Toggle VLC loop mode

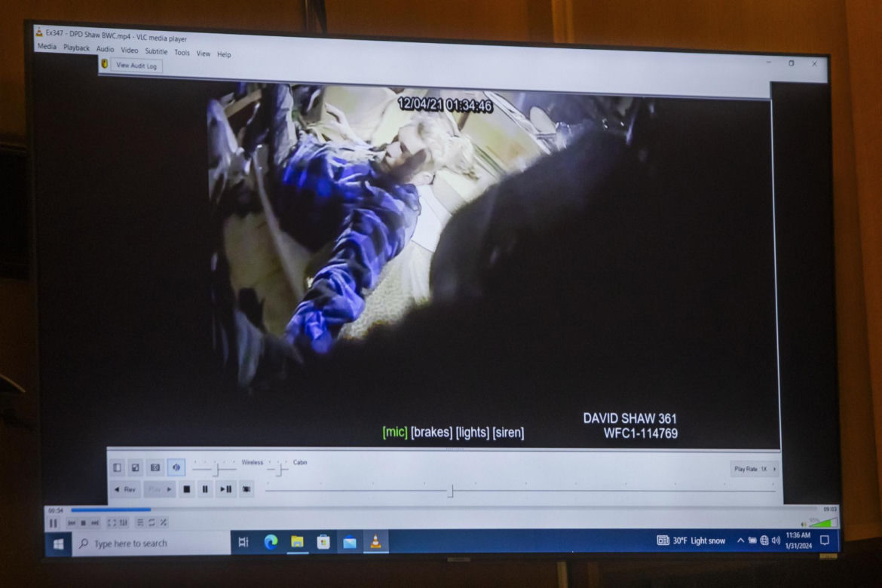click(x=152, y=523)
